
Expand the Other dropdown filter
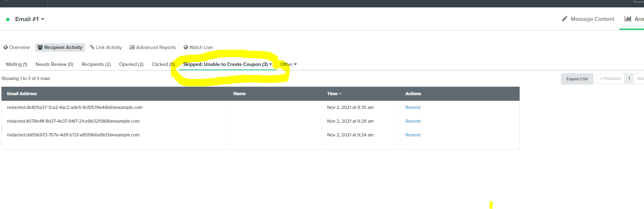coord(289,64)
